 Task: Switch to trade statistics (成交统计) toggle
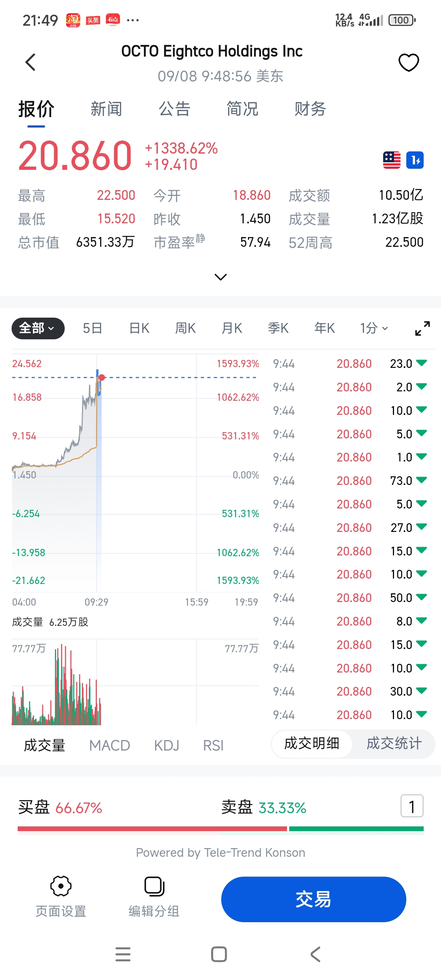(x=394, y=743)
